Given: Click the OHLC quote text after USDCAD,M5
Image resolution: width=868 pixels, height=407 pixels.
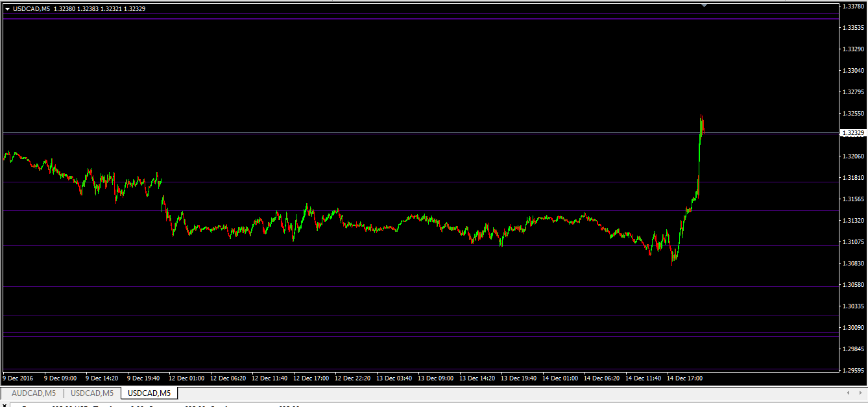Looking at the screenshot, I should tap(99, 9).
